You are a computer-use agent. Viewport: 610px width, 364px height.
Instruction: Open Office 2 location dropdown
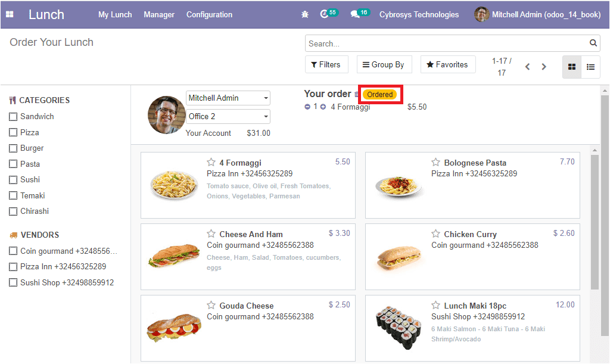pyautogui.click(x=228, y=116)
